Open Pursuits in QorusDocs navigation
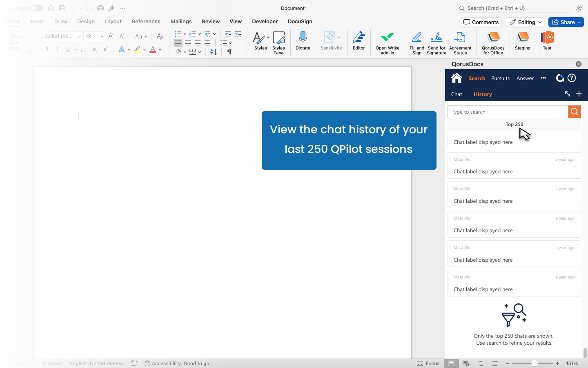Viewport: 588px width, 368px height. [500, 78]
